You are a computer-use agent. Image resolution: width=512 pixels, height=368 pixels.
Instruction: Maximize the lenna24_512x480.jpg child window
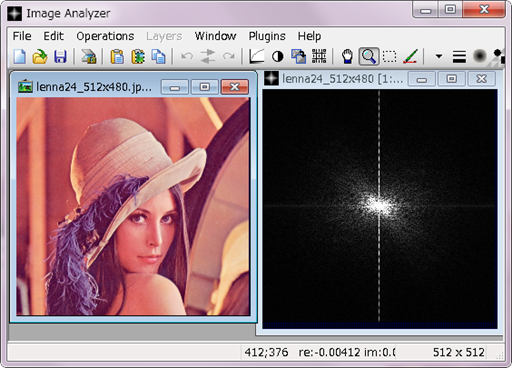coord(204,87)
